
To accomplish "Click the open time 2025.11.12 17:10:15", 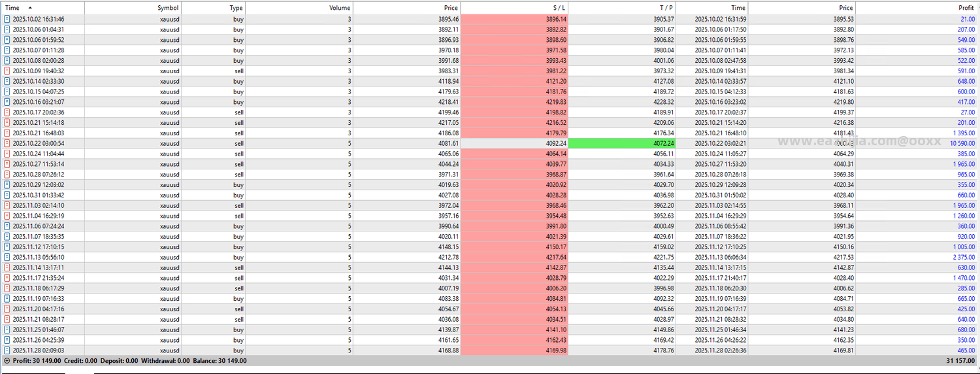I will (x=38, y=246).
